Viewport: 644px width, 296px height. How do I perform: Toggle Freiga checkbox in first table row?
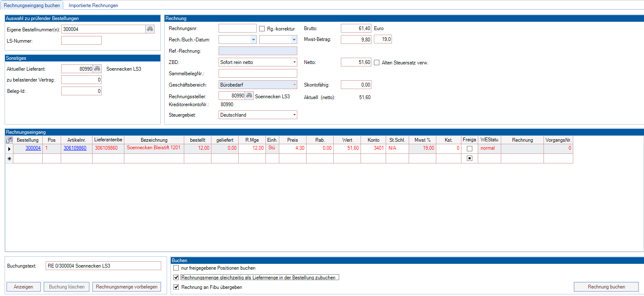469,148
